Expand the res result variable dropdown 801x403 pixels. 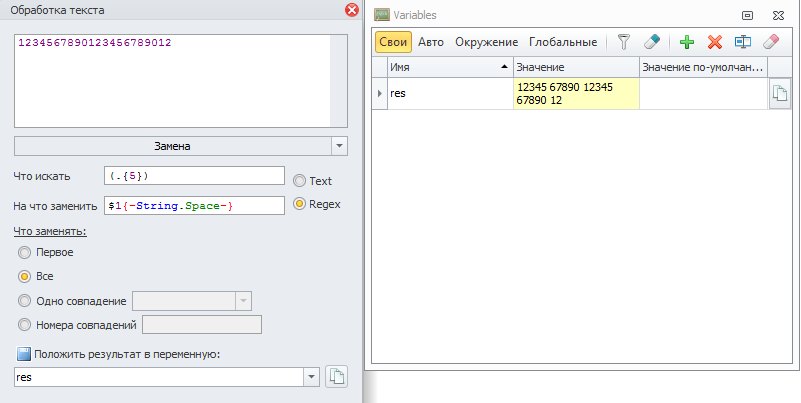(x=311, y=377)
